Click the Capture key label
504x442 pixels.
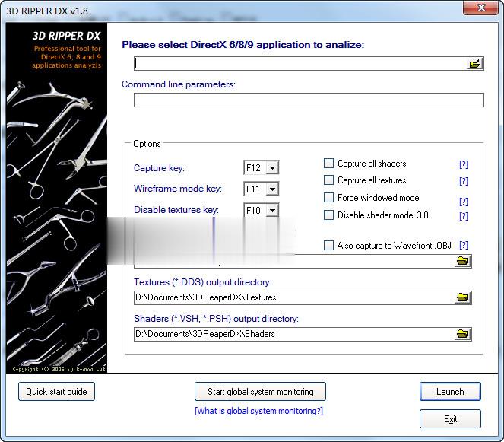pyautogui.click(x=159, y=168)
